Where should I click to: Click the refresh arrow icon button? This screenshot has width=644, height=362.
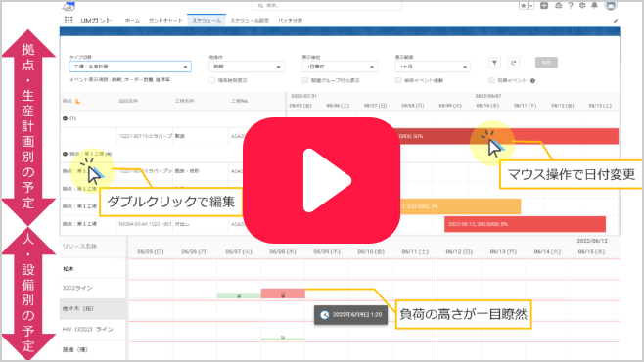coord(513,63)
